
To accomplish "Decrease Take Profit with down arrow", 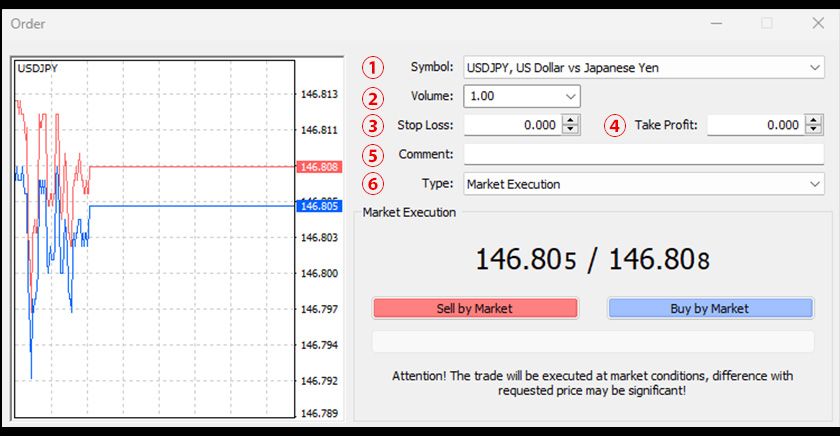I will [x=814, y=130].
